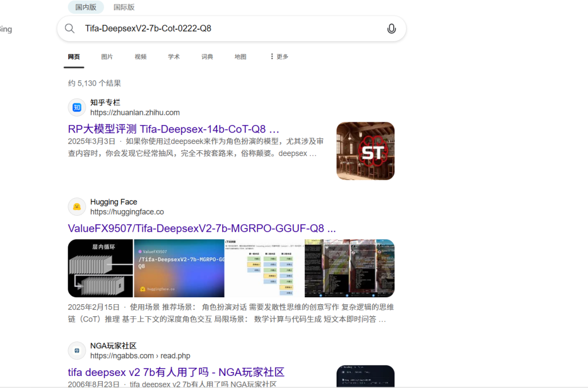Click the Hugging Face site favicon
Viewport: 588px width, 388px height.
click(77, 207)
